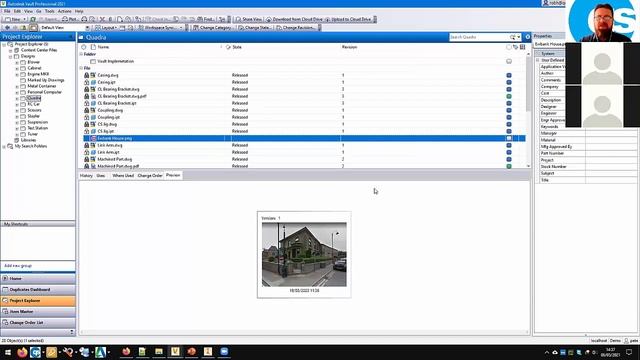Switch to the Change Order tab
The width and height of the screenshot is (640, 360).
(150, 176)
